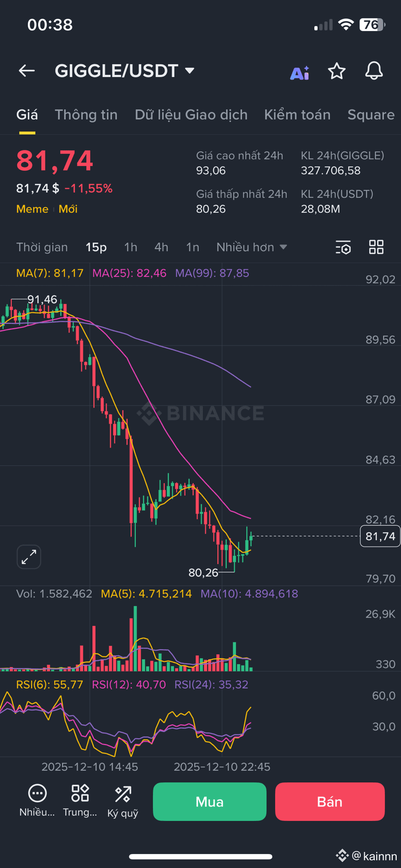Open the Mới tag
The height and width of the screenshot is (868, 401).
(x=68, y=209)
